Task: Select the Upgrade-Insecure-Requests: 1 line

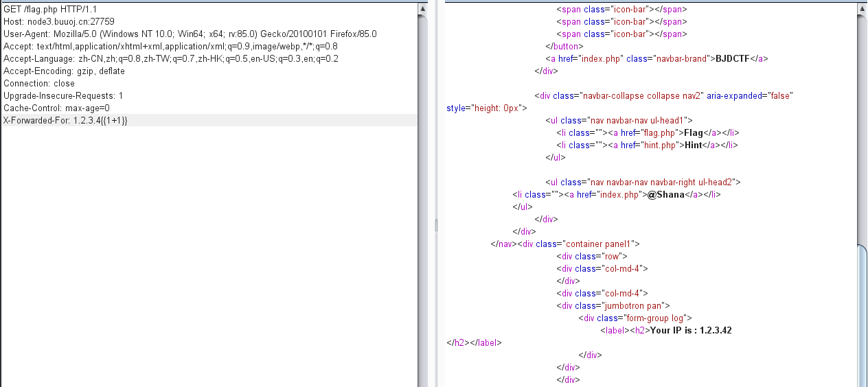Action: point(63,95)
